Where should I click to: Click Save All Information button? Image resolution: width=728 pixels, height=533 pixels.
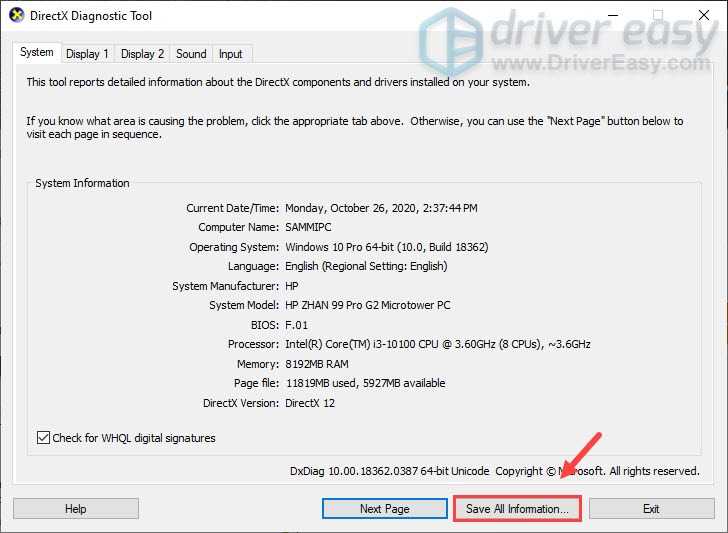[x=517, y=509]
